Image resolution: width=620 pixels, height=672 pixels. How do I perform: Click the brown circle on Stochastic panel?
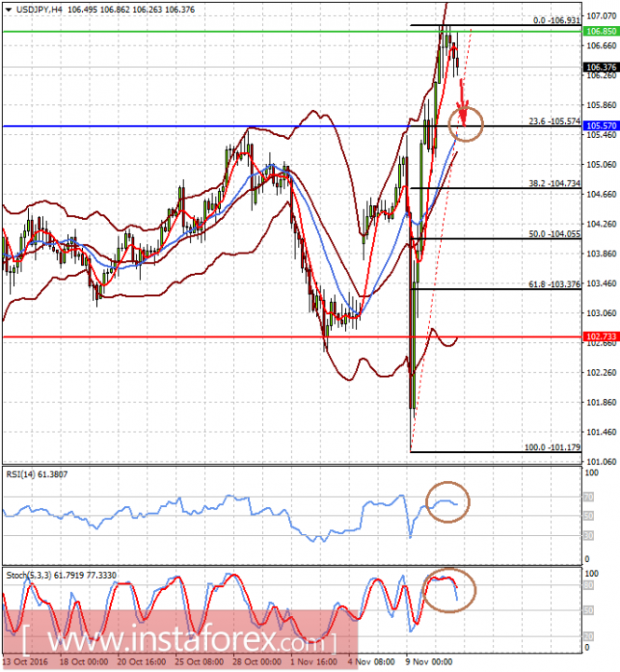(x=449, y=590)
